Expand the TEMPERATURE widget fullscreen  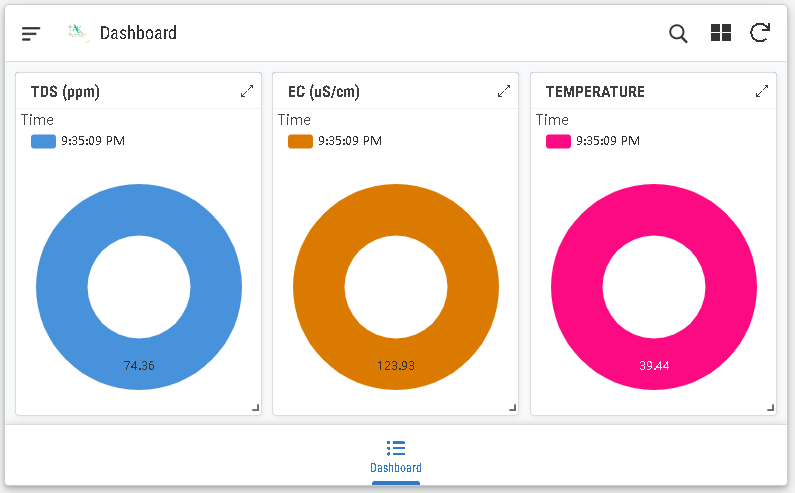762,91
